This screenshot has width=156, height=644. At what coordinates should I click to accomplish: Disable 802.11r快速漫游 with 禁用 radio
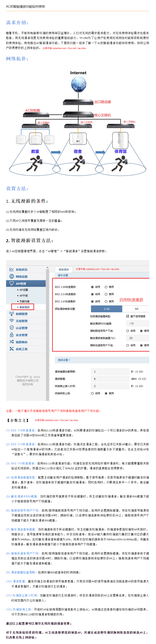(x=106, y=301)
